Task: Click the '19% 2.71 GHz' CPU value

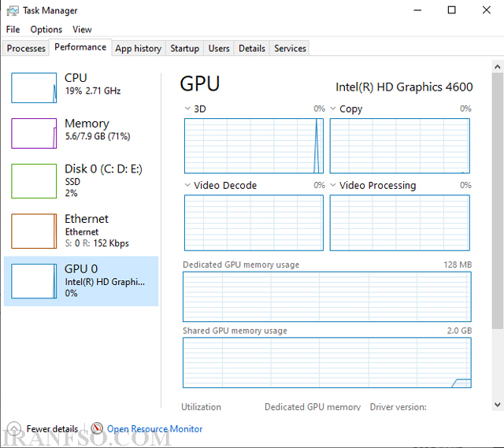Action: click(93, 91)
